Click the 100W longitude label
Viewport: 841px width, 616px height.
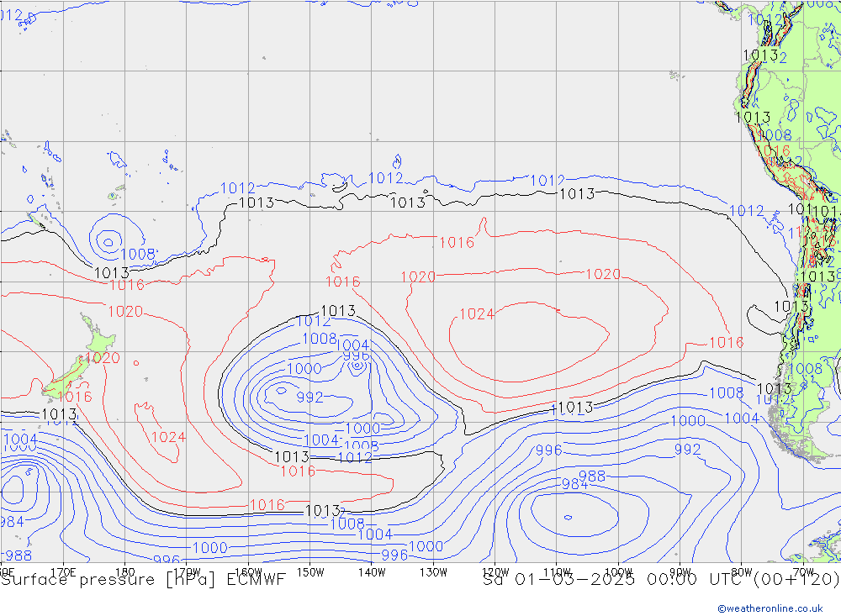(618, 572)
